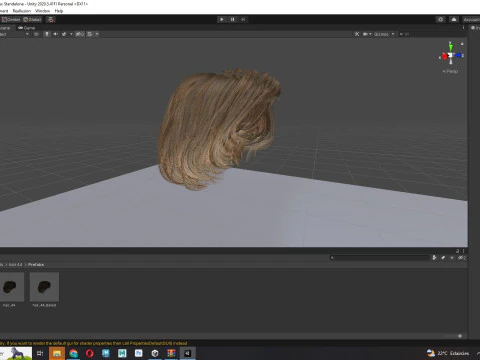Open the grid settings dropdown arrow
The width and height of the screenshot is (480, 360).
tap(97, 34)
